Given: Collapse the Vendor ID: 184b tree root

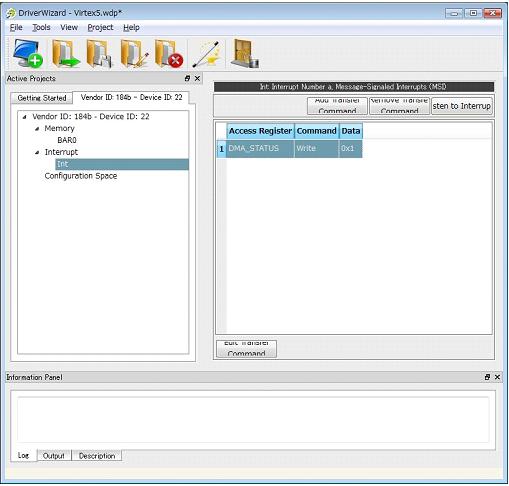Looking at the screenshot, I should tap(25, 117).
